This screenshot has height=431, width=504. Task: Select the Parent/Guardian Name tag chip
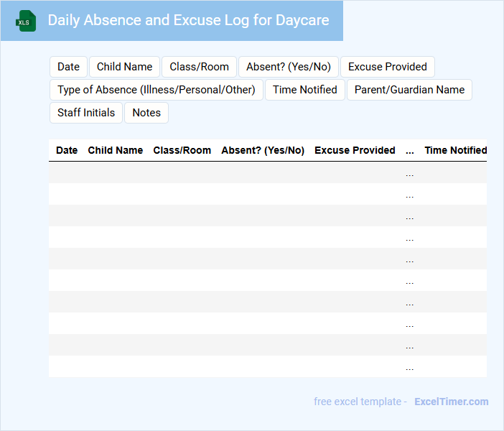(409, 90)
